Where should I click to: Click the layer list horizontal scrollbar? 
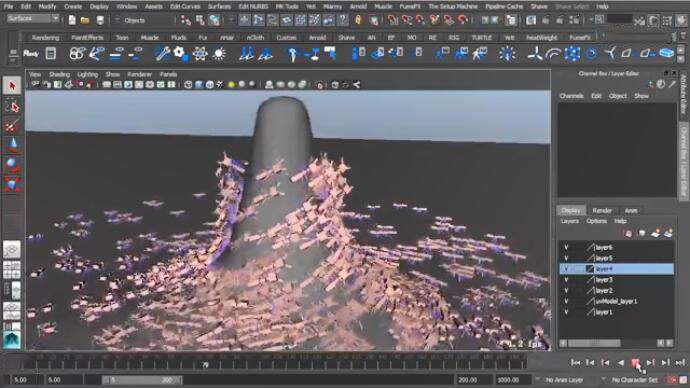pyautogui.click(x=594, y=343)
